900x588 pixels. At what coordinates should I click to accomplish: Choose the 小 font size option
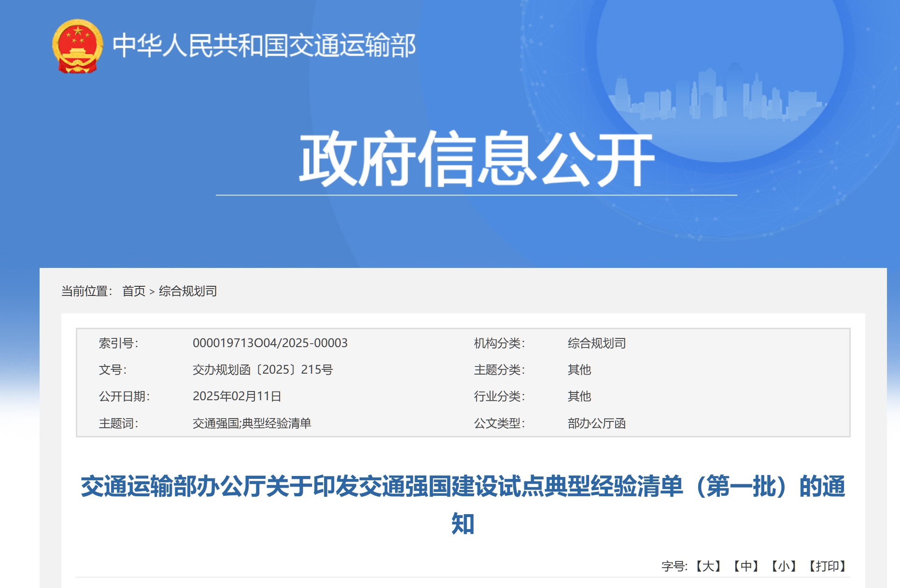[783, 566]
